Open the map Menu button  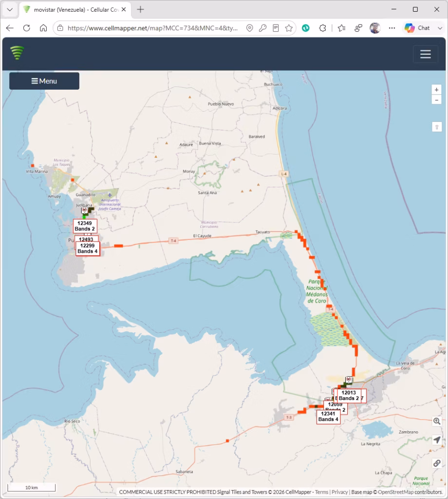44,81
